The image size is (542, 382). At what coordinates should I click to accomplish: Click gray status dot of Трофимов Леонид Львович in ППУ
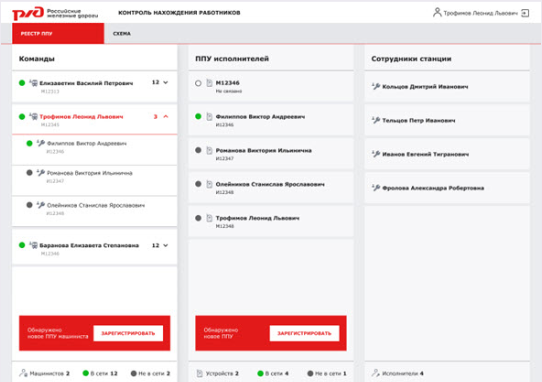tap(198, 218)
